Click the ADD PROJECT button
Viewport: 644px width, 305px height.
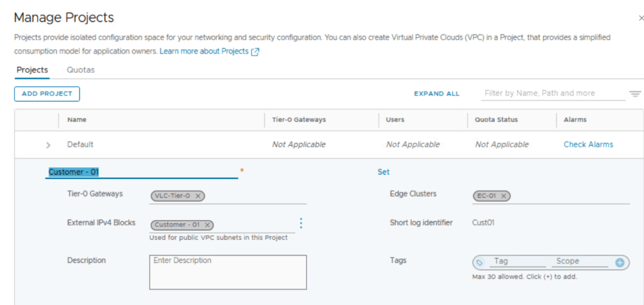[47, 94]
